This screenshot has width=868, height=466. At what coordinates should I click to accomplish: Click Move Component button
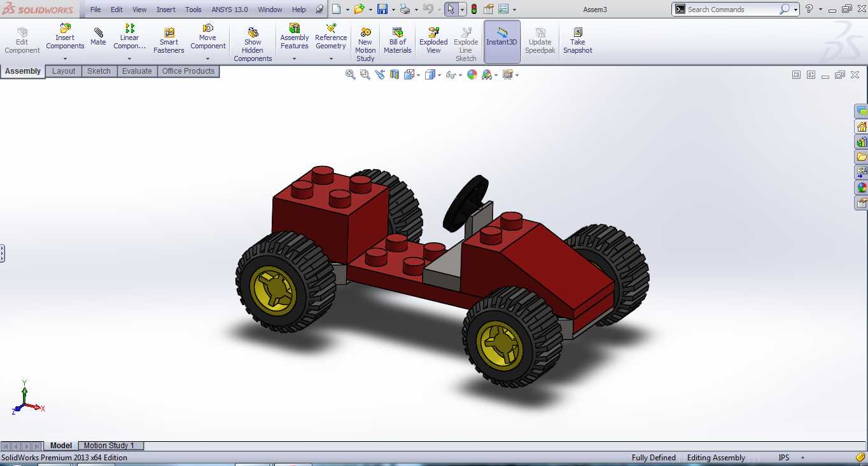coord(208,37)
